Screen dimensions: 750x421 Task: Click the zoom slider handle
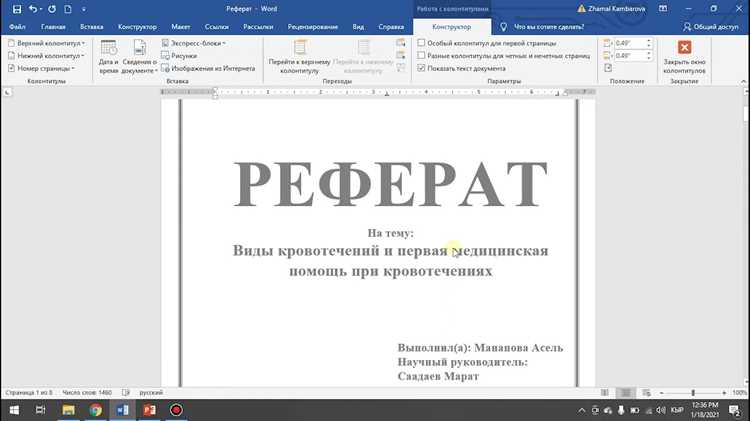(693, 393)
